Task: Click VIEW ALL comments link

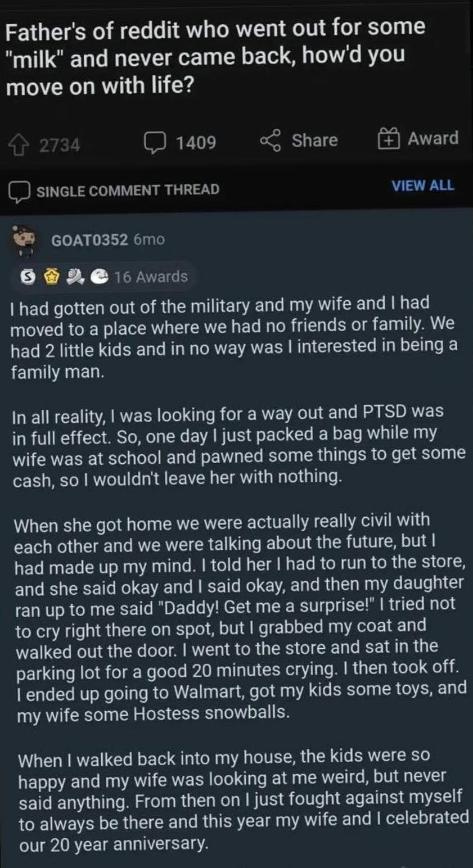Action: pyautogui.click(x=422, y=186)
